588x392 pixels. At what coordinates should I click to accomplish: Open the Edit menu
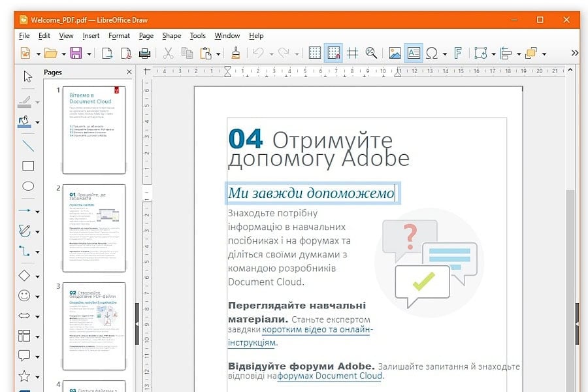(44, 36)
